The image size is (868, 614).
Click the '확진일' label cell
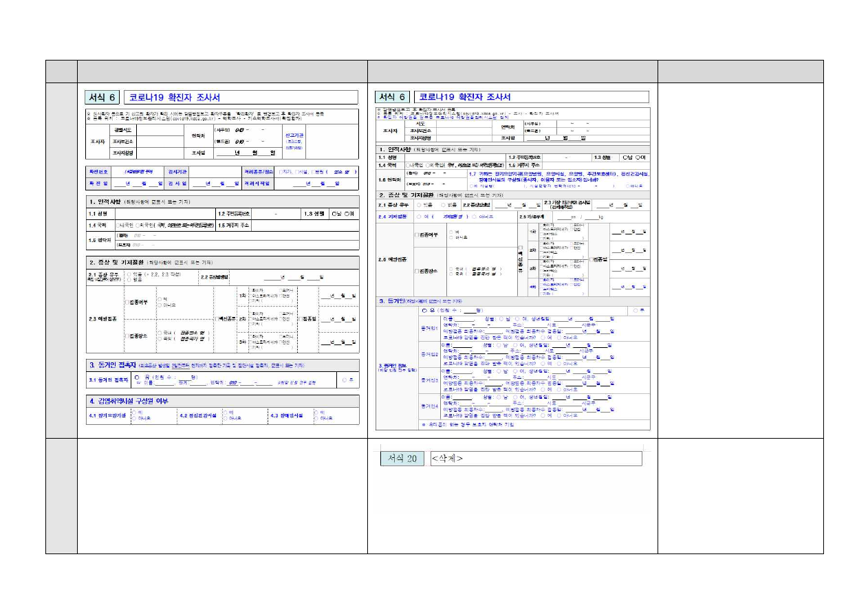coord(98,183)
